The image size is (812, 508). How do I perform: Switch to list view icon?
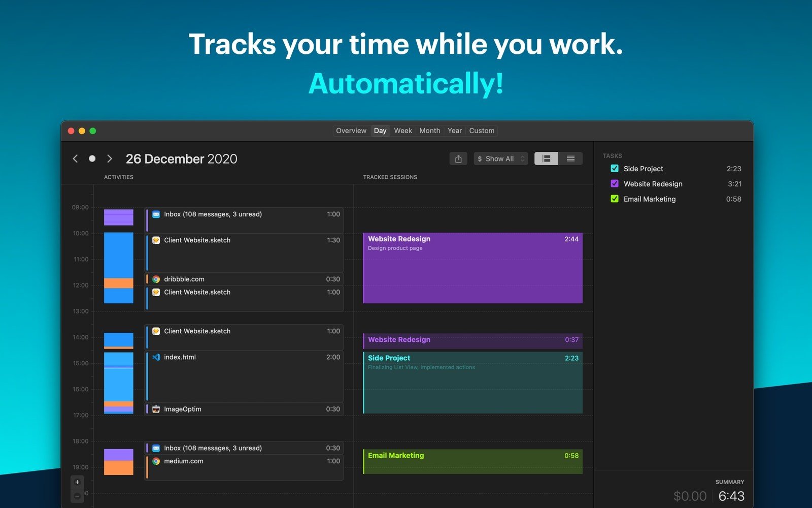(x=570, y=159)
